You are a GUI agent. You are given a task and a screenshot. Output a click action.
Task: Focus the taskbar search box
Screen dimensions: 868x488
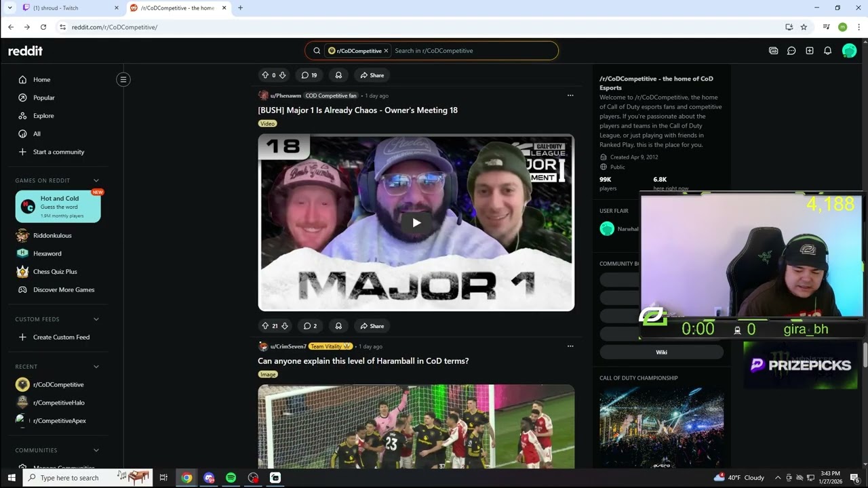(88, 478)
